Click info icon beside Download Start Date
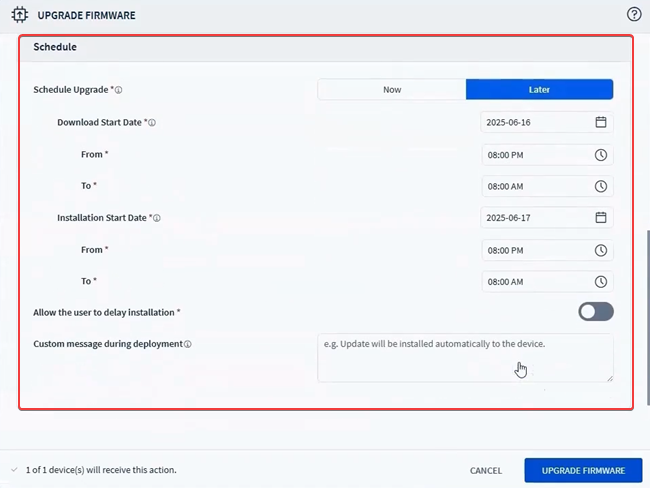This screenshot has height=488, width=650. click(x=152, y=123)
